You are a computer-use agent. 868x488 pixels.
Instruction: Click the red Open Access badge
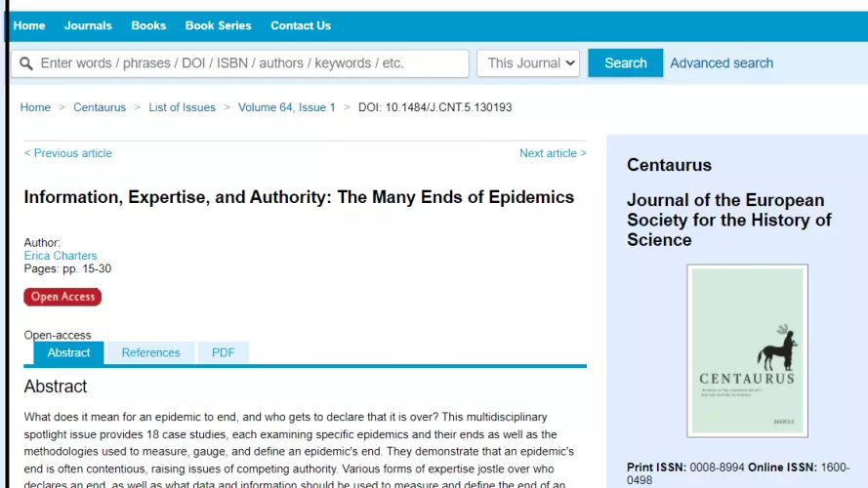[x=62, y=297]
